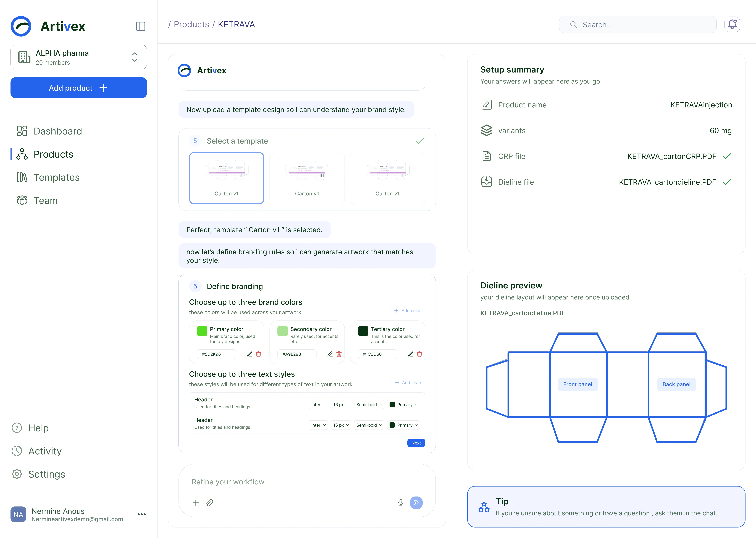Click the Tertiary color dark swatch
The width and height of the screenshot is (756, 538).
[x=363, y=331]
